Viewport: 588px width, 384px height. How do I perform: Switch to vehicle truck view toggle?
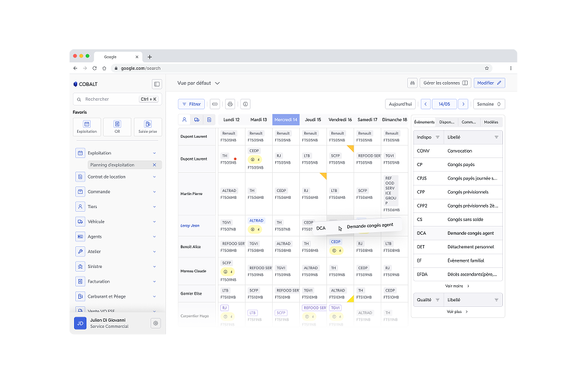(197, 120)
